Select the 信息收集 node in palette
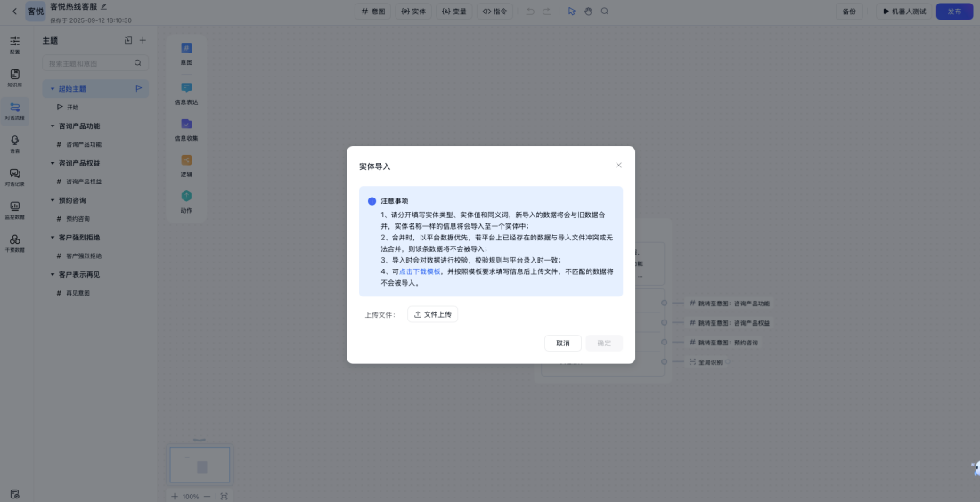Image resolution: width=980 pixels, height=502 pixels. (186, 129)
